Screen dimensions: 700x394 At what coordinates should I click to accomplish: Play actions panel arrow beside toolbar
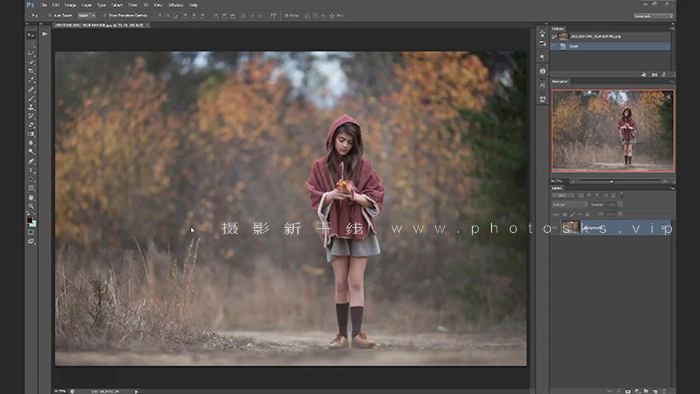click(45, 34)
